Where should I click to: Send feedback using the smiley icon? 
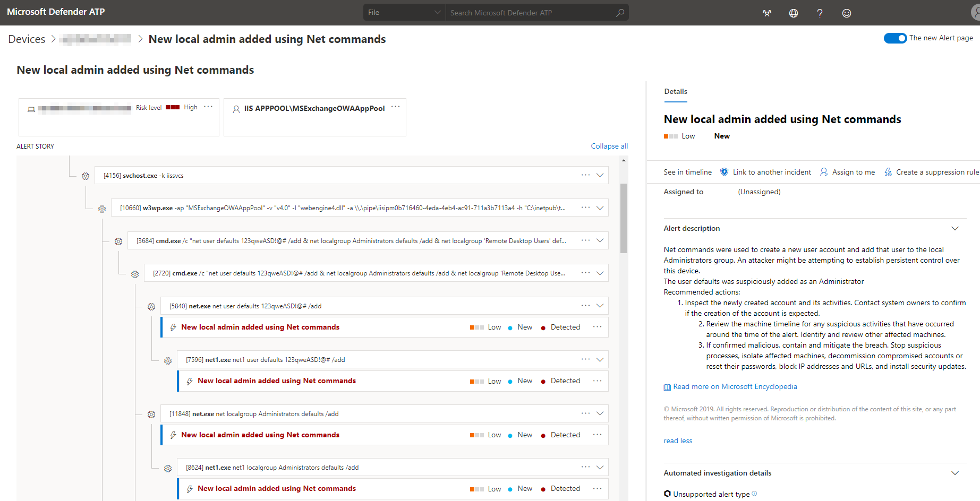[846, 13]
